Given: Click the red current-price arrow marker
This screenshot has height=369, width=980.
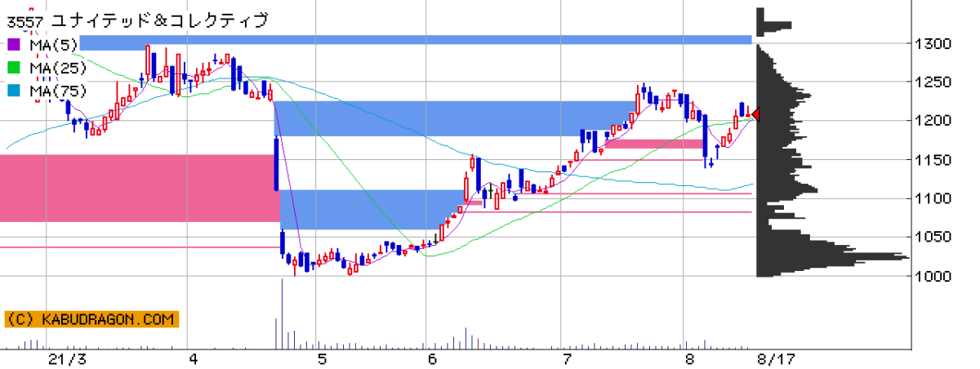Looking at the screenshot, I should (756, 115).
